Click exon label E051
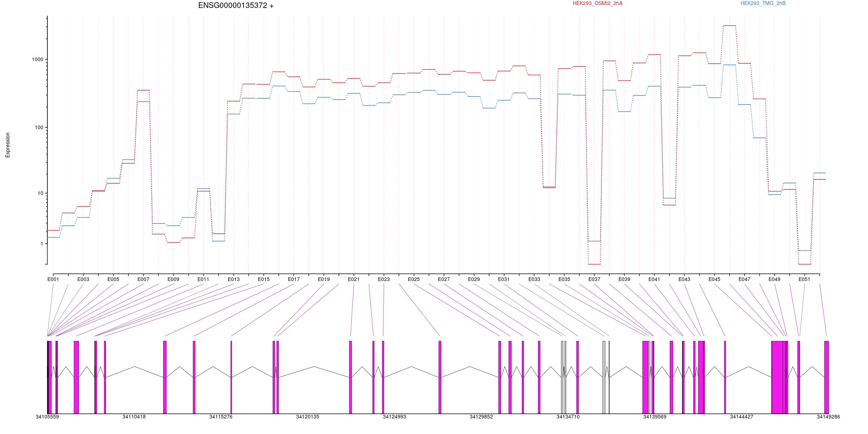The height and width of the screenshot is (434, 868). click(x=804, y=279)
